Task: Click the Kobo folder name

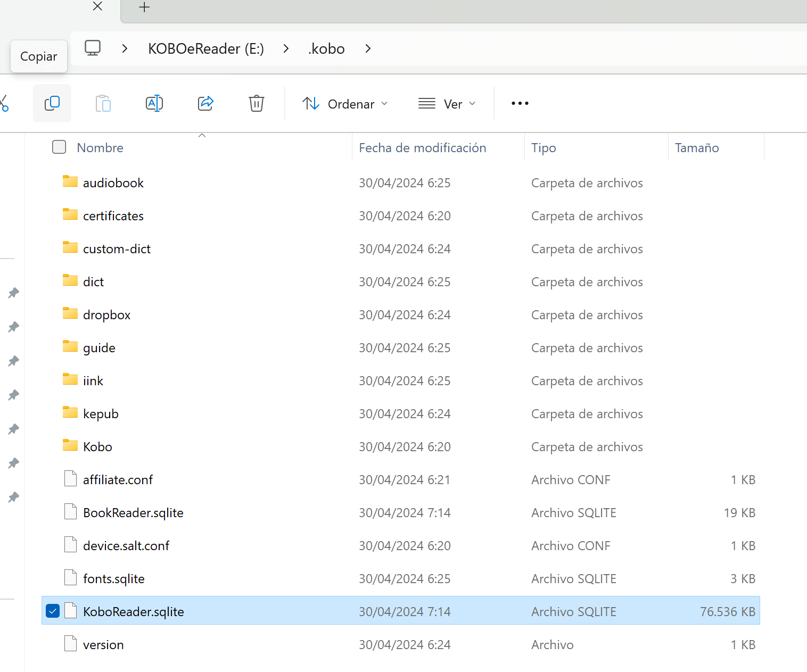Action: (98, 446)
